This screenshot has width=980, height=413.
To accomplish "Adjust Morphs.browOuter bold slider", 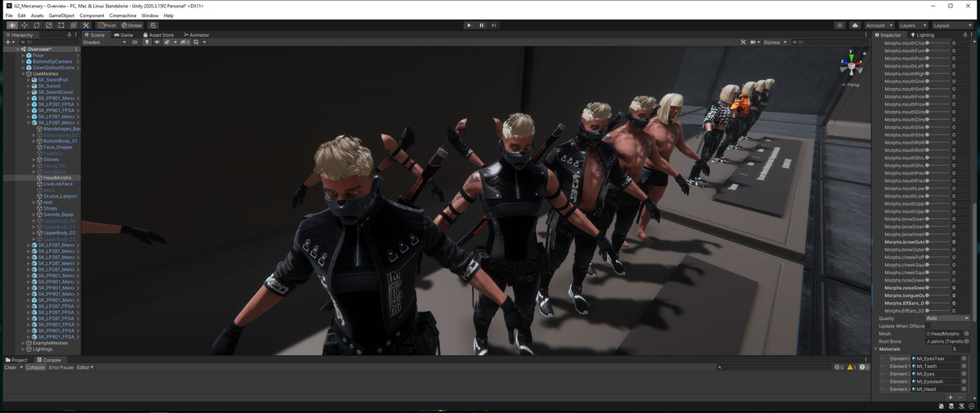I will click(938, 242).
